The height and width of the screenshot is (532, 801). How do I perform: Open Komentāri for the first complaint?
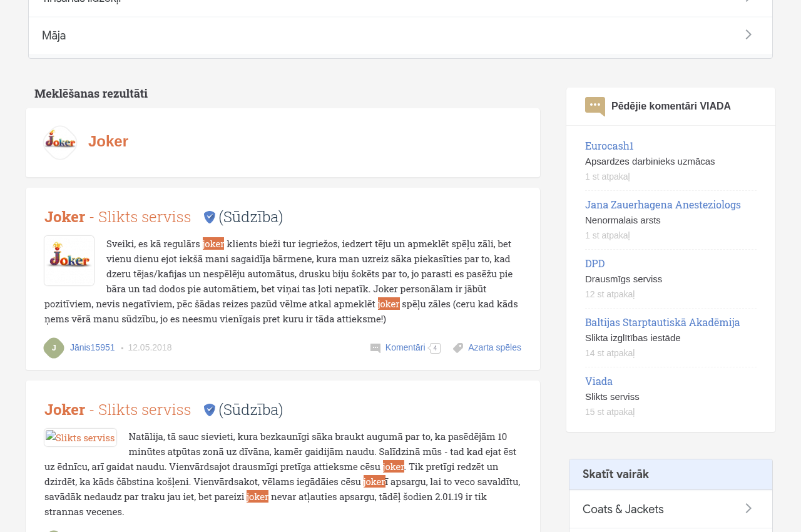[x=406, y=347]
